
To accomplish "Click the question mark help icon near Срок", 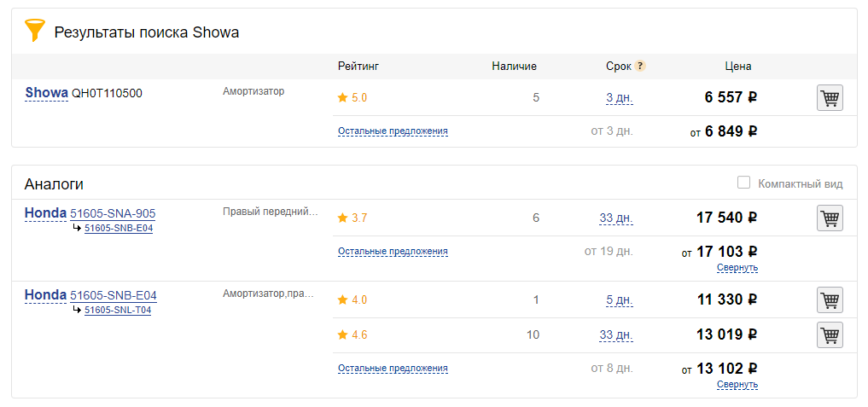I will (x=640, y=66).
